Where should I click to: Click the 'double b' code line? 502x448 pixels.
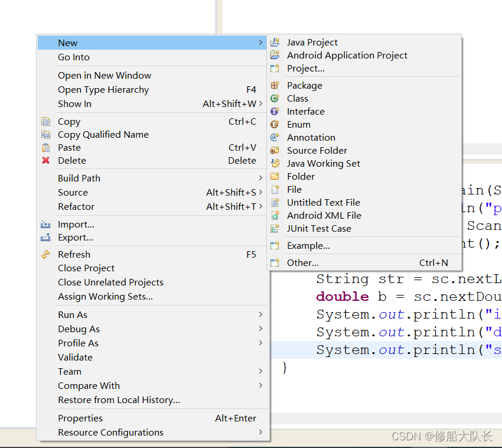pos(409,297)
